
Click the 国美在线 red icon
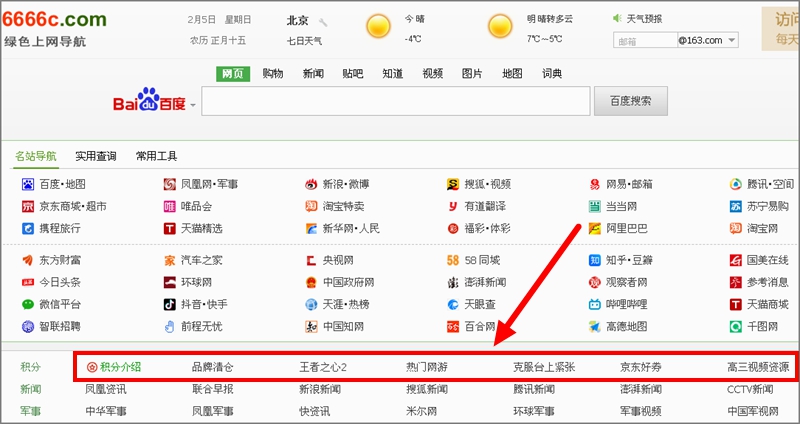pos(735,260)
